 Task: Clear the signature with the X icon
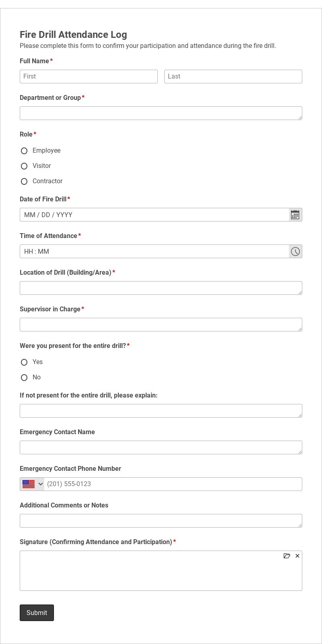[x=297, y=556]
